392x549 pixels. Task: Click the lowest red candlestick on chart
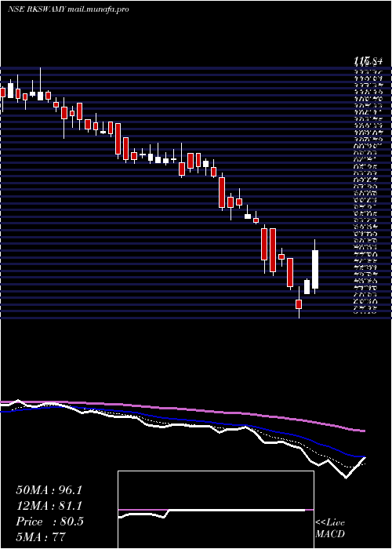pyautogui.click(x=299, y=304)
